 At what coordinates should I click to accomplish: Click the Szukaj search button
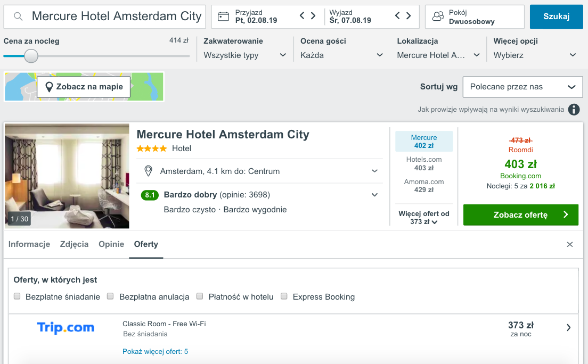tap(556, 16)
